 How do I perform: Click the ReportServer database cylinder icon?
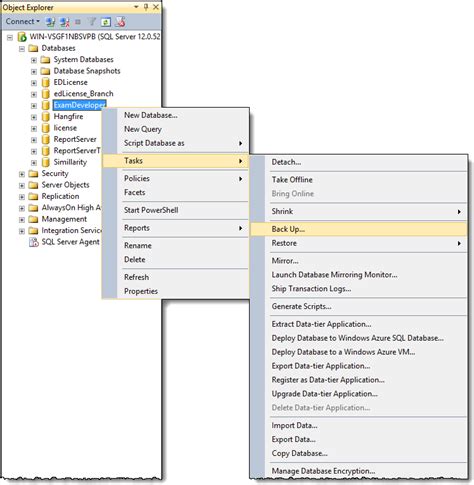[x=46, y=139]
